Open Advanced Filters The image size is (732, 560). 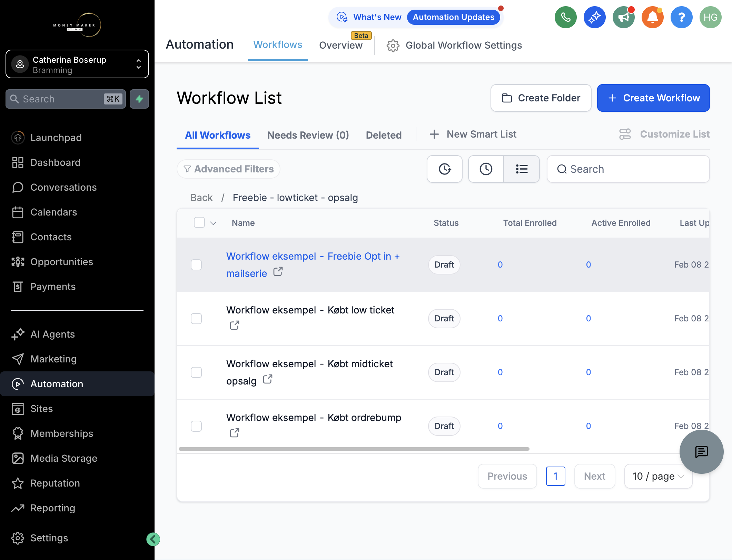tap(228, 169)
